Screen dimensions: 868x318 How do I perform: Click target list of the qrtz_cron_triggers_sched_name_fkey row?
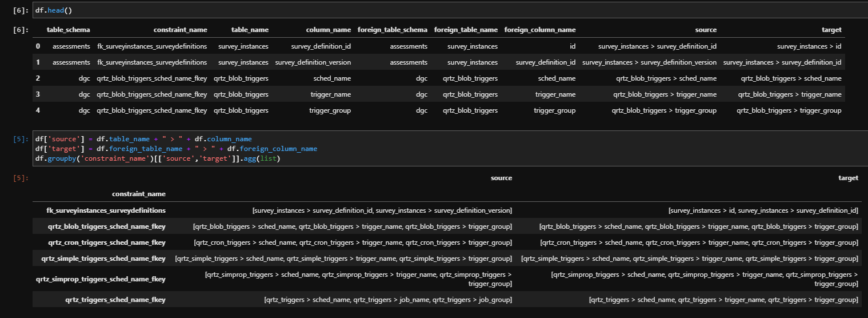pos(699,243)
